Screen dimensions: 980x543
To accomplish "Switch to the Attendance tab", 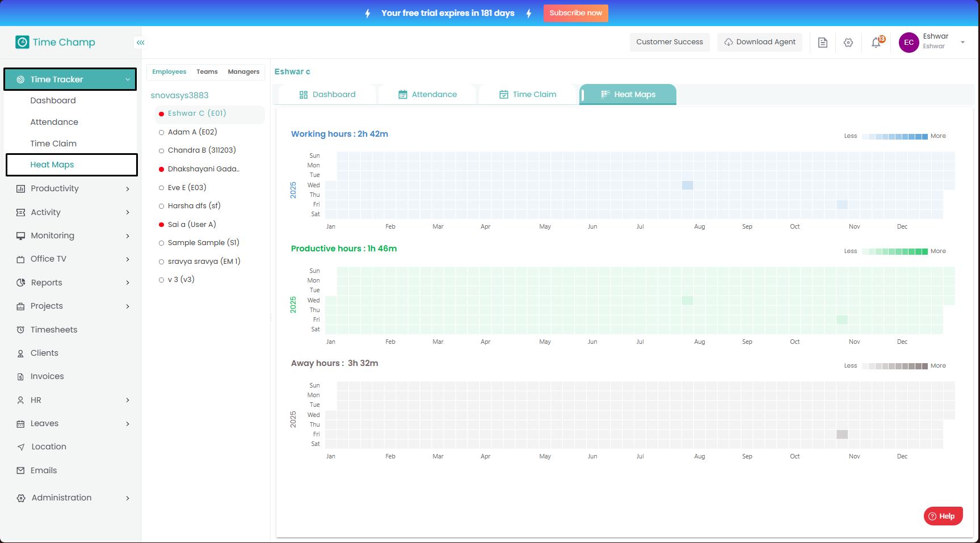I will [427, 95].
